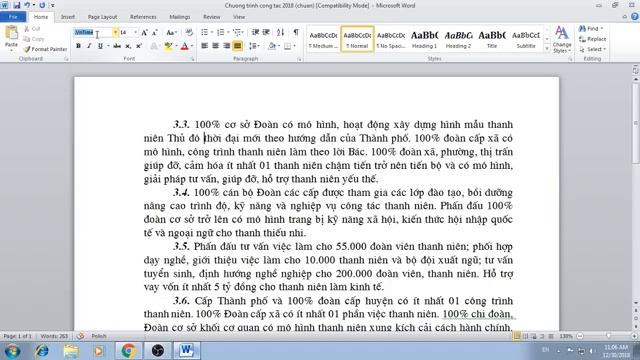Apply the Title style
This screenshot has height=360, width=640.
(x=492, y=39)
